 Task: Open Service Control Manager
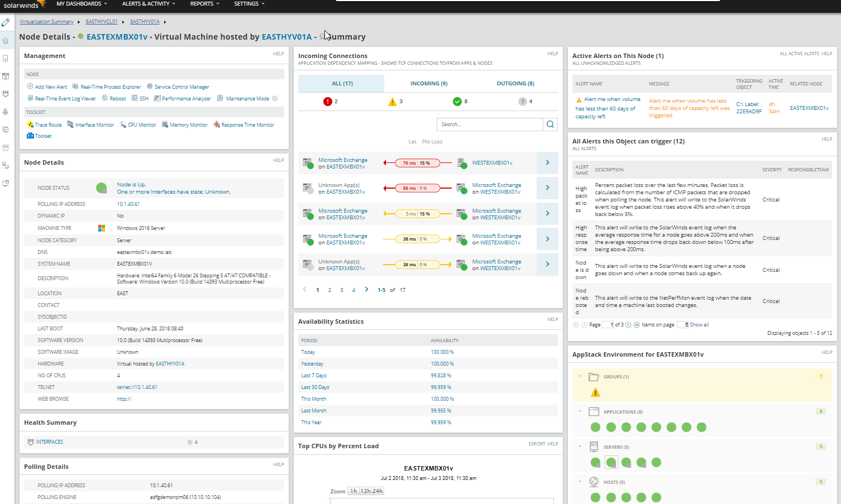(178, 87)
